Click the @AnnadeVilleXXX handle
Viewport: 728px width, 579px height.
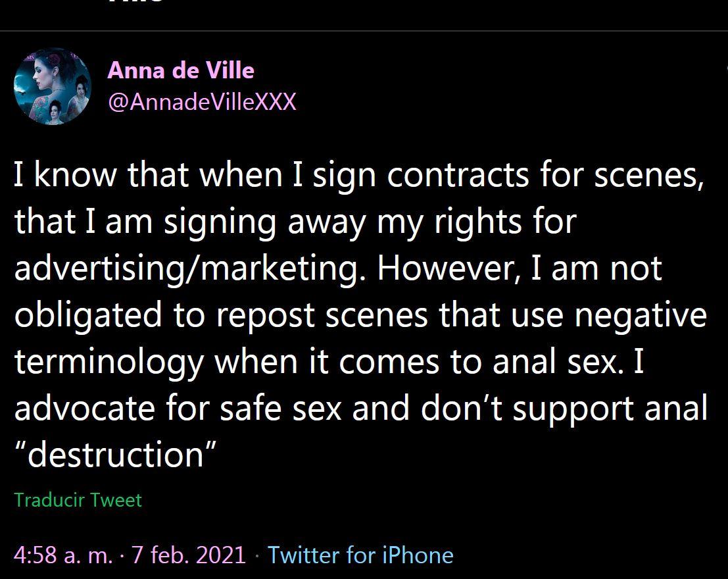202,102
